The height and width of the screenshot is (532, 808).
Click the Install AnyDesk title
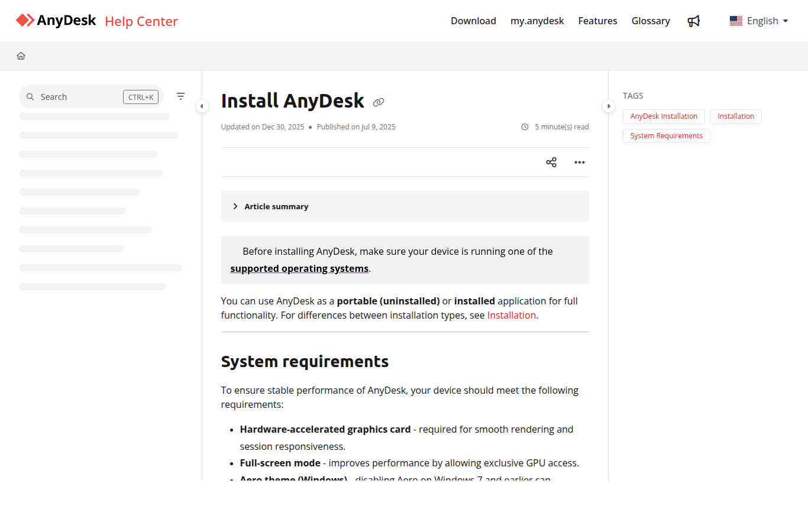tap(292, 101)
